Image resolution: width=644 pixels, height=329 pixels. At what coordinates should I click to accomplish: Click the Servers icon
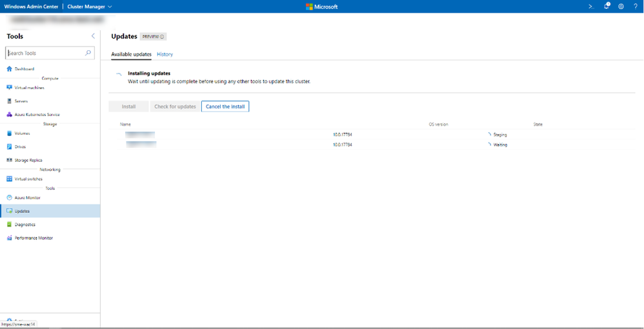coord(10,101)
